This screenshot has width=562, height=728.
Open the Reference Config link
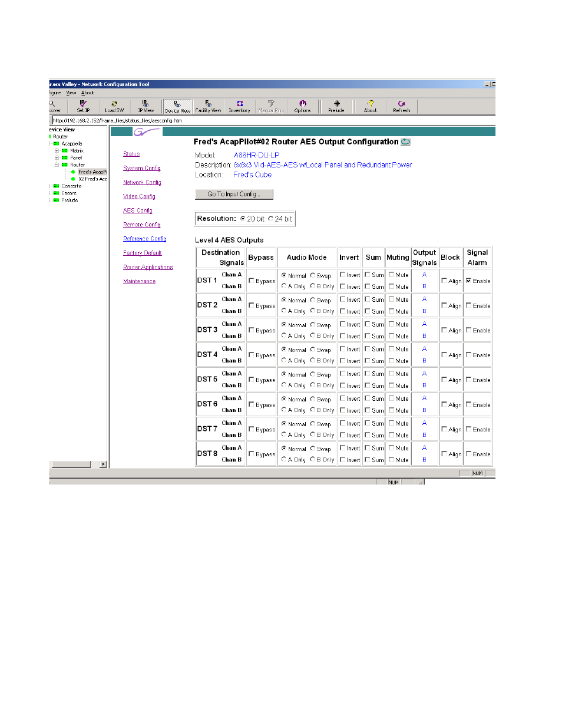pyautogui.click(x=145, y=239)
